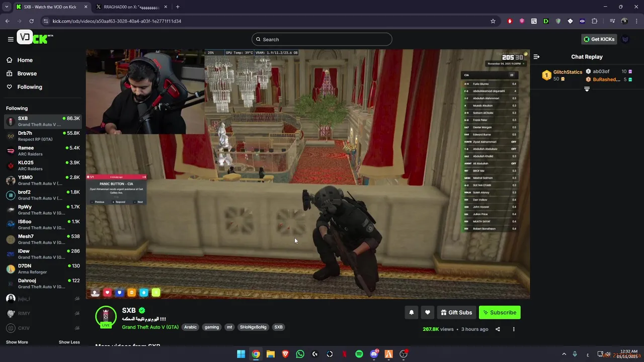Viewport: 644px width, 362px height.
Task: Click the video player area
Action: click(x=308, y=174)
